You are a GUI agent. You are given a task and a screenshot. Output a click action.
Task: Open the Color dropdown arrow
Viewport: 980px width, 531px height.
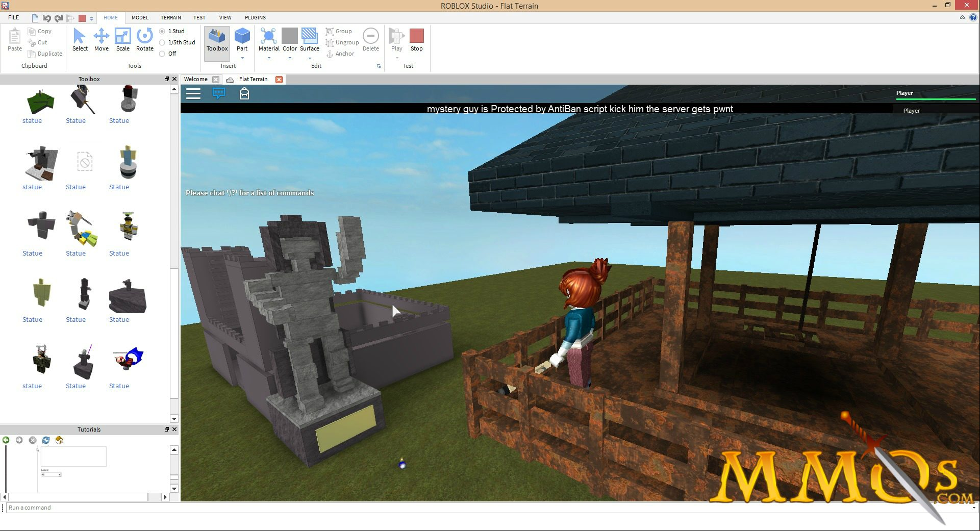pyautogui.click(x=290, y=58)
